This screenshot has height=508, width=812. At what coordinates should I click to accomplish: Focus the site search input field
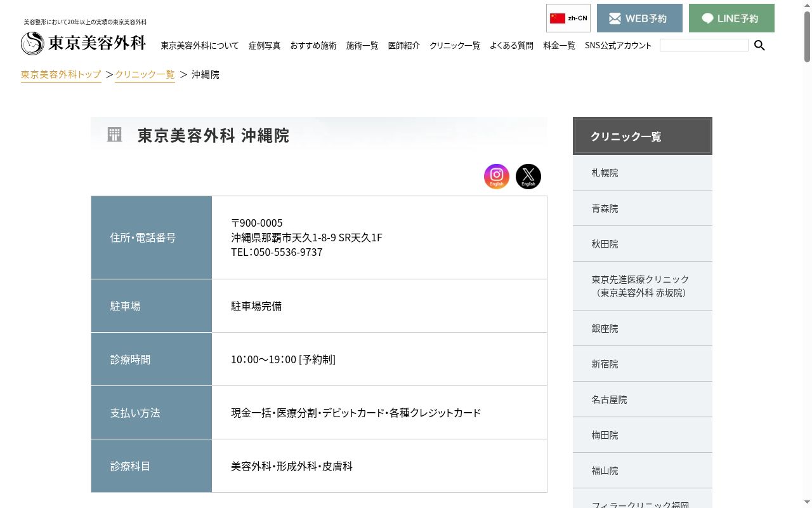(x=704, y=45)
